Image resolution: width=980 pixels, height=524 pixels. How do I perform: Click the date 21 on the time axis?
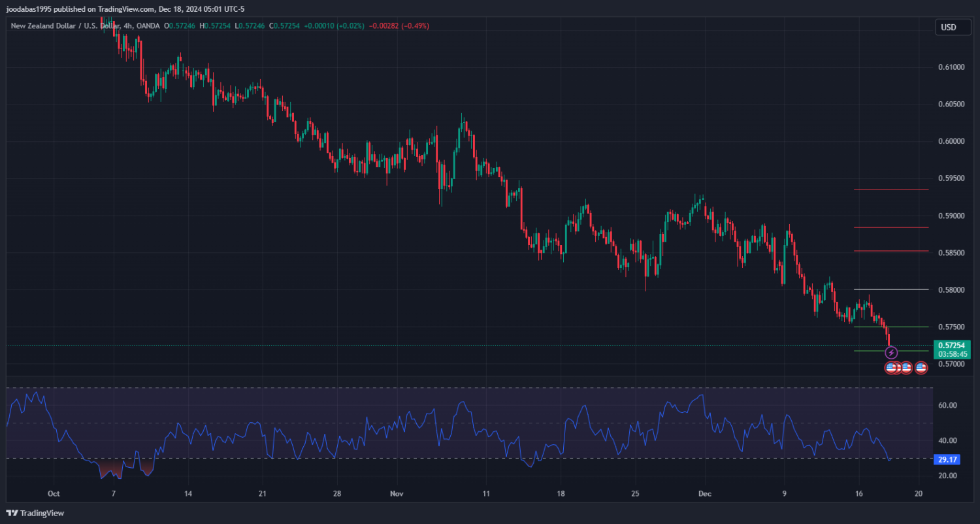pos(262,494)
